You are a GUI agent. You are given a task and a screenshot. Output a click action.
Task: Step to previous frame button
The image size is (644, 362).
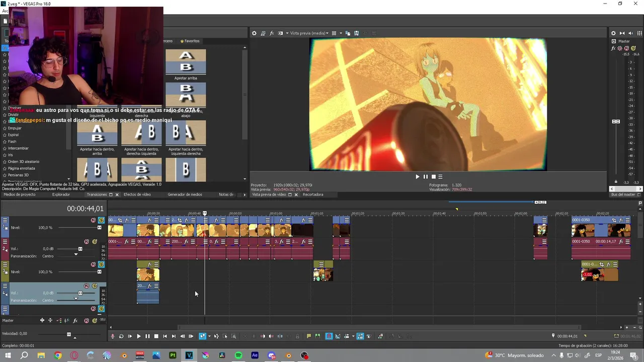pos(182,336)
